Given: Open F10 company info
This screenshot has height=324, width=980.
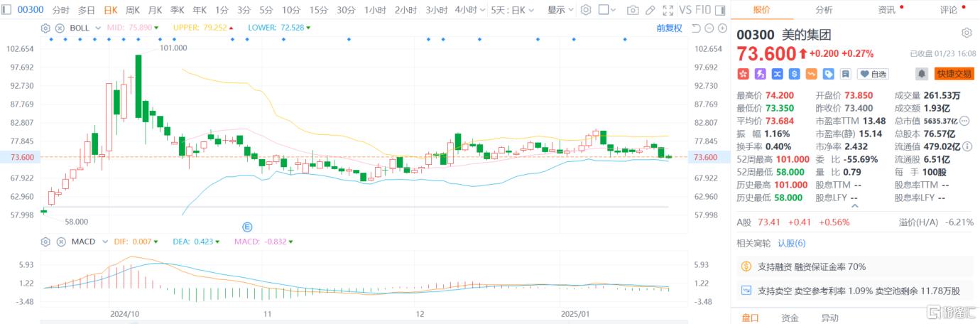Looking at the screenshot, I should point(703,10).
